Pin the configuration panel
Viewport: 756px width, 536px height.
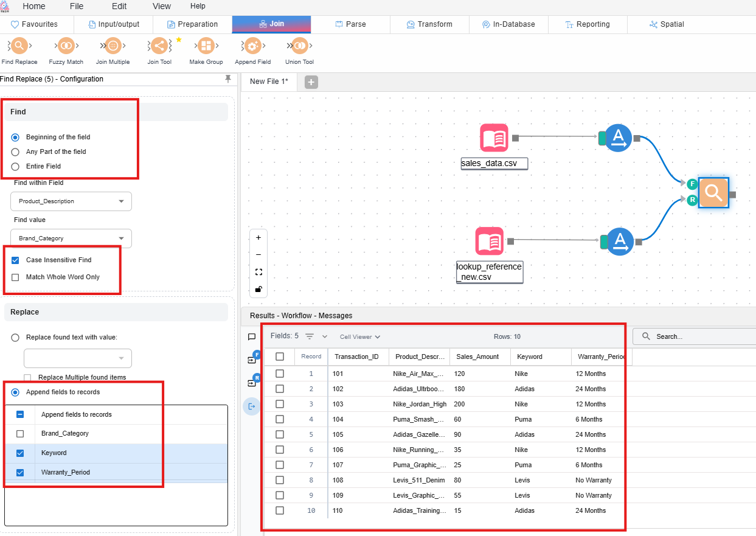[x=228, y=79]
